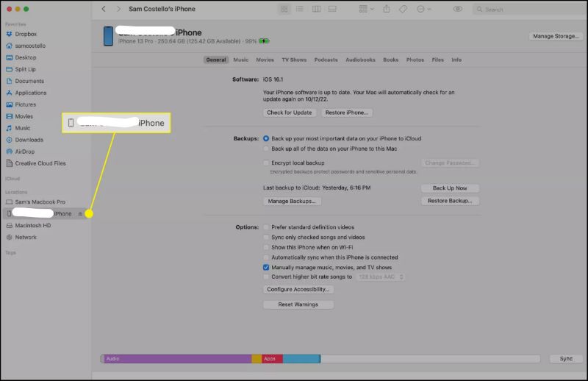This screenshot has width=588, height=381.
Task: Uncheck Manually manage music, movies, TV shows
Action: pyautogui.click(x=266, y=268)
